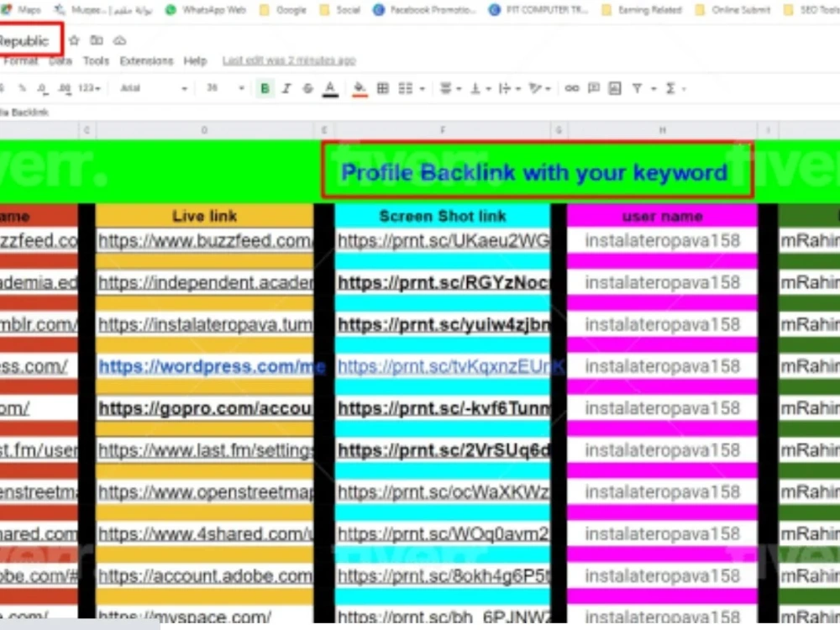Open the text wrapping dropdown

pyautogui.click(x=510, y=88)
